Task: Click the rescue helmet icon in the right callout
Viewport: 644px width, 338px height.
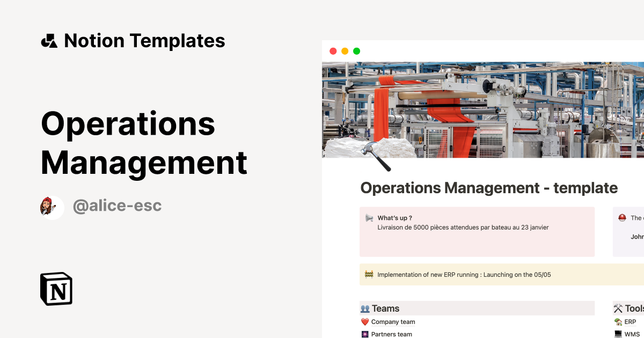Action: tap(622, 218)
